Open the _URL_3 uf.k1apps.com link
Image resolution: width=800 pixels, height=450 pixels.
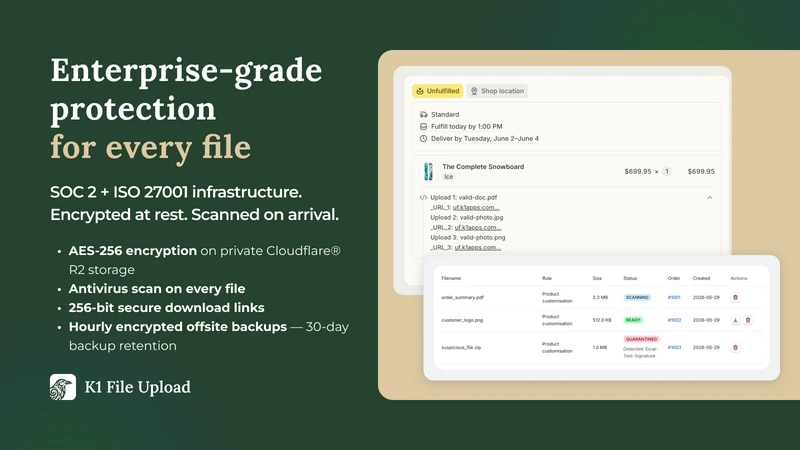(x=478, y=247)
